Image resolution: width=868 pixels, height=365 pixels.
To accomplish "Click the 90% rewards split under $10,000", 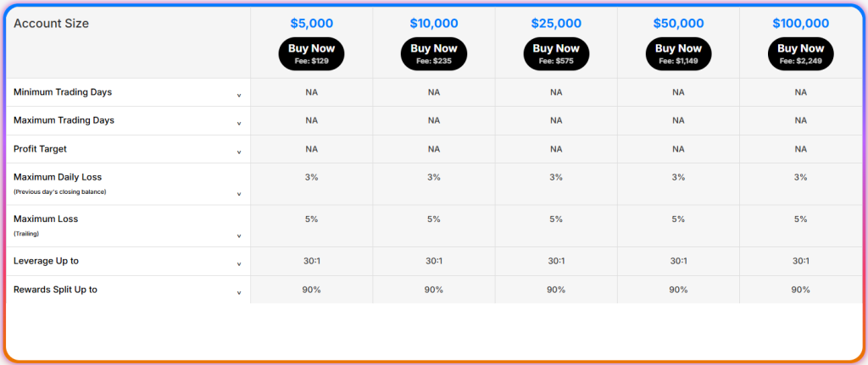I will point(433,290).
